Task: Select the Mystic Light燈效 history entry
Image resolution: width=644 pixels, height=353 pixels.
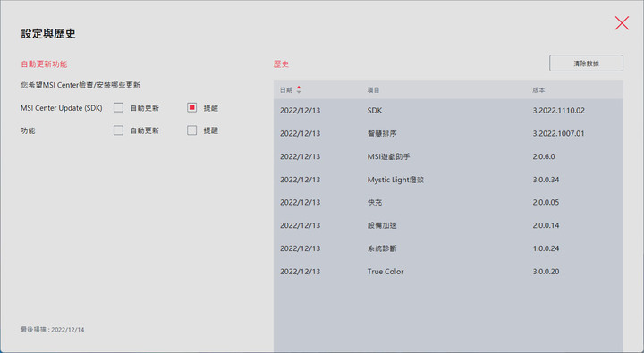Action: 448,180
